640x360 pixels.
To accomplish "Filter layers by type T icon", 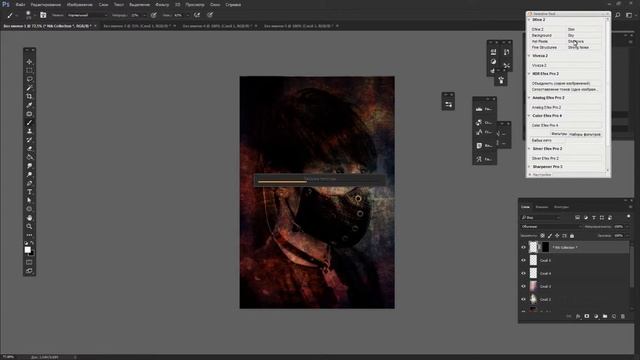I will coord(593,218).
